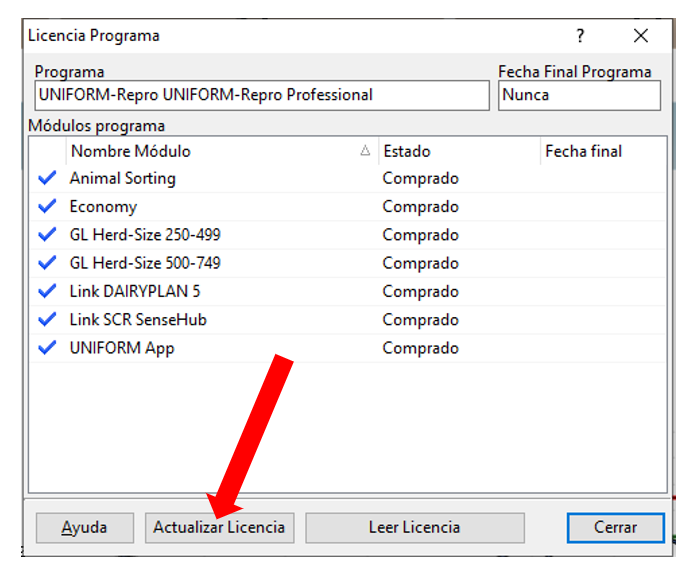
Task: Click the Cerrar button
Action: pyautogui.click(x=615, y=528)
